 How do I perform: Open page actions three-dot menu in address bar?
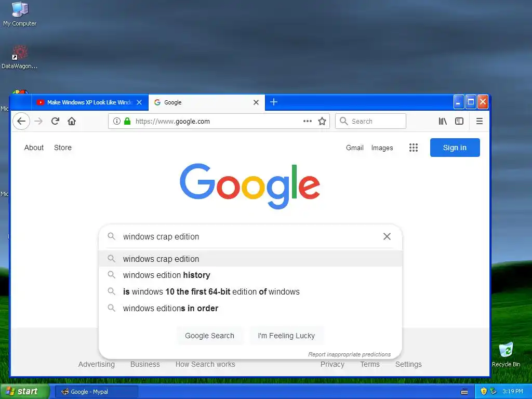click(308, 121)
